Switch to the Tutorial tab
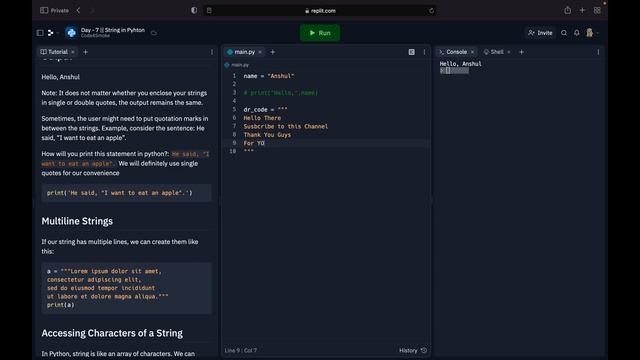Viewport: 640px width, 360px height. [54, 52]
